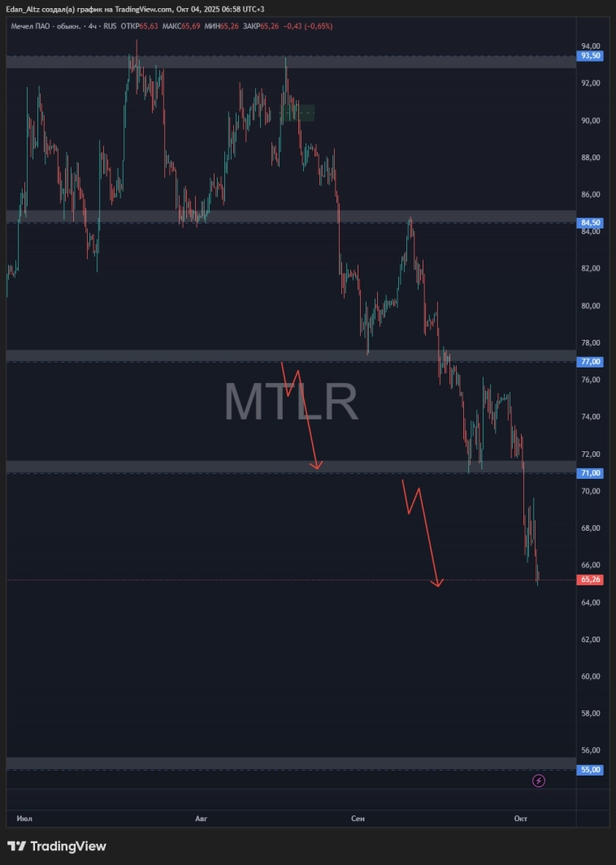
Task: Click the 55,00 price level label
Action: click(x=590, y=770)
